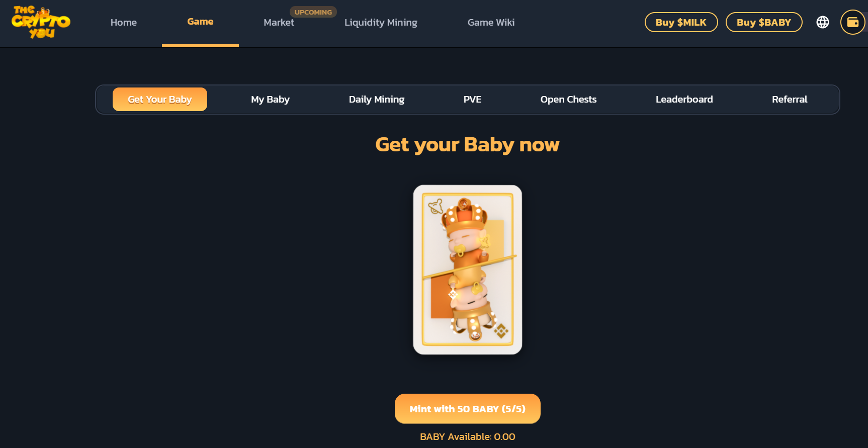
Task: Switch to the My Baby tab
Action: pos(271,100)
